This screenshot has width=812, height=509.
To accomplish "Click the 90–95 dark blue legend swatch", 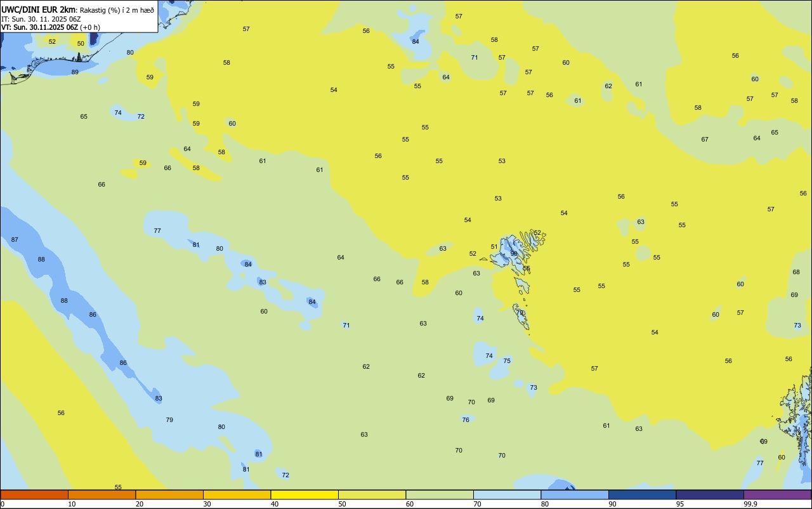I will click(642, 494).
